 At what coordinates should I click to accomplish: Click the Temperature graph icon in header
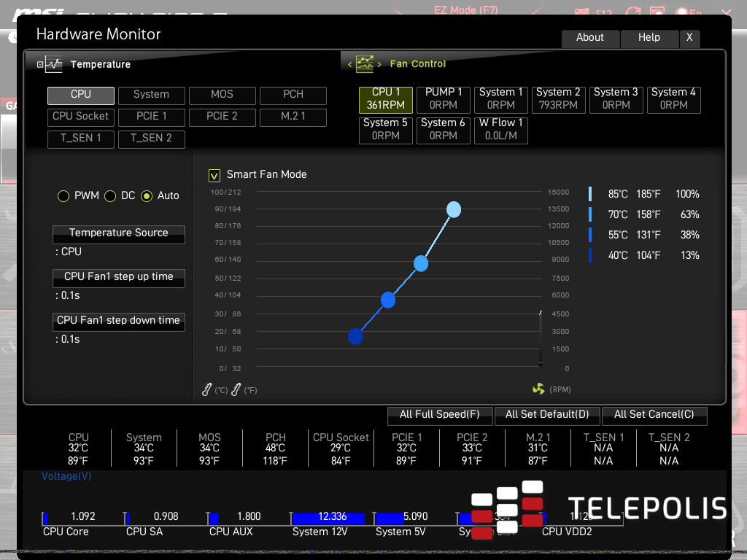[55, 64]
